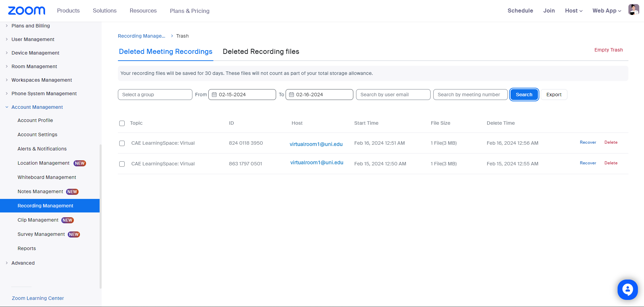Open the user profile avatar
This screenshot has height=307, width=644.
coord(633,9)
